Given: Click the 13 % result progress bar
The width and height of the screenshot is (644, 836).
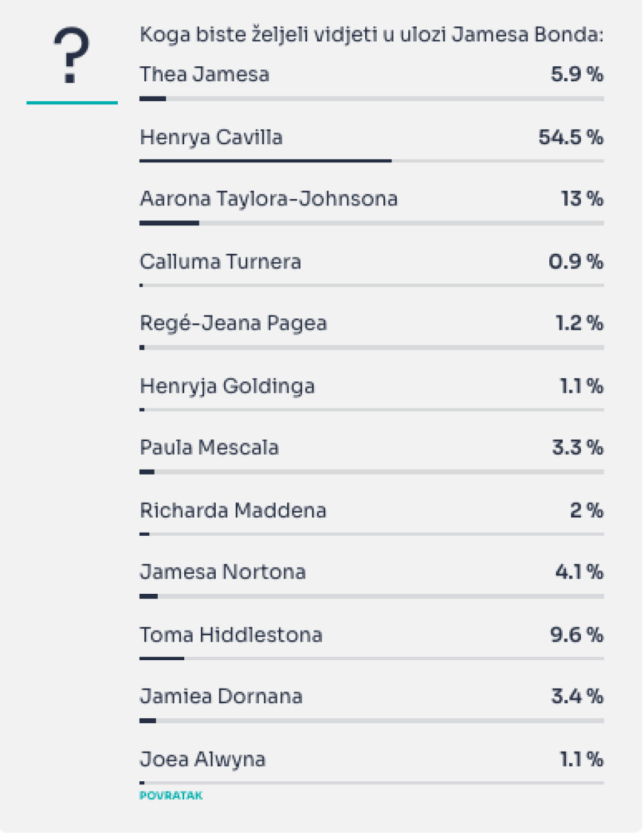Looking at the screenshot, I should coord(372,223).
